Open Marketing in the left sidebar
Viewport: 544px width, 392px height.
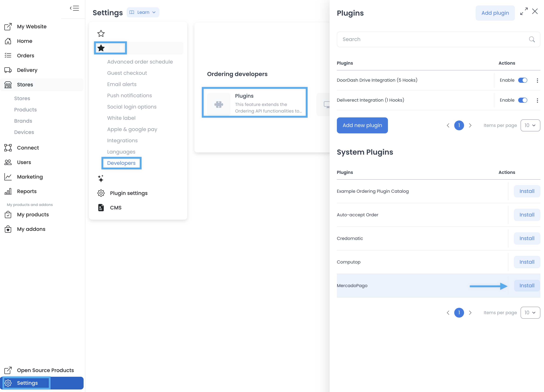point(30,177)
